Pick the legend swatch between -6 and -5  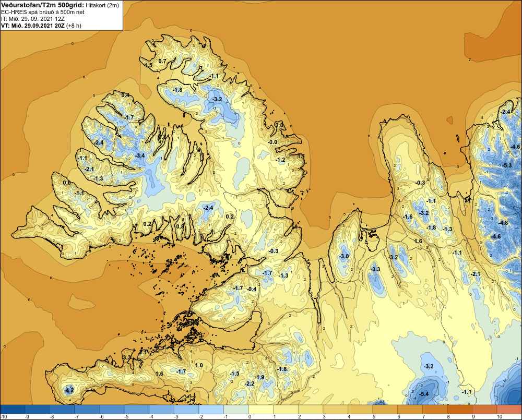112,410
